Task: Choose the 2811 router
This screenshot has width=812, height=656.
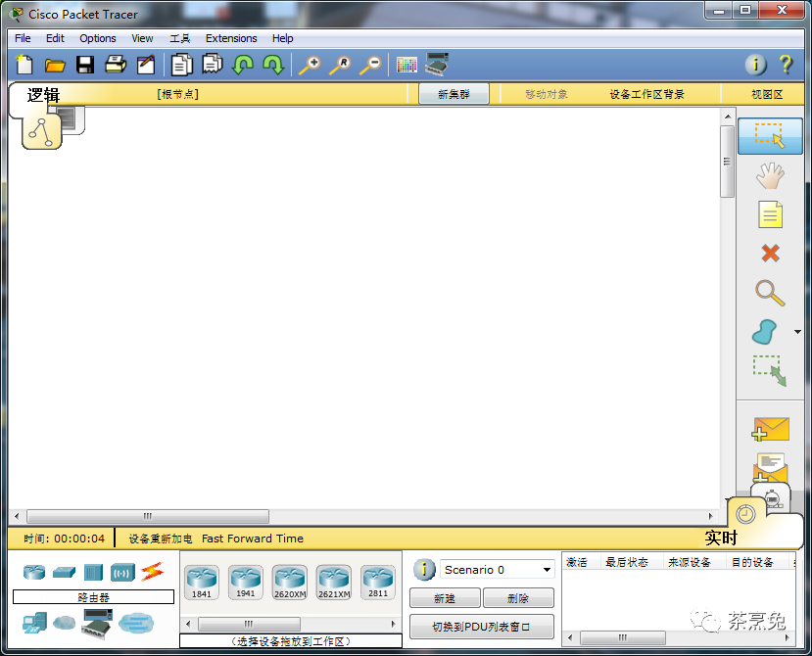Action: coord(378,582)
